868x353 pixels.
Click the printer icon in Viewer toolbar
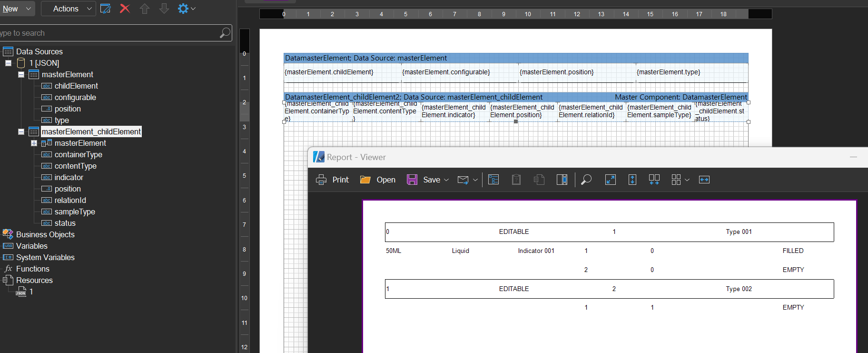click(x=321, y=180)
